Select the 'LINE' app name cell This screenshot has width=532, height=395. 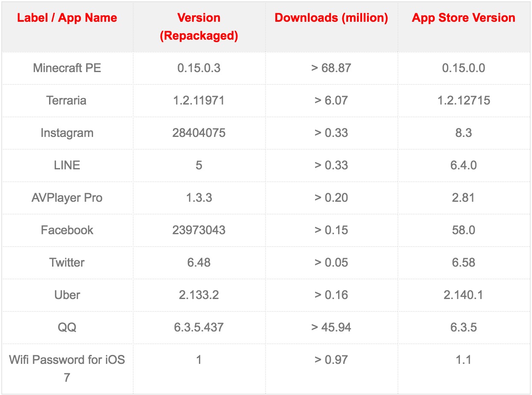click(x=67, y=165)
